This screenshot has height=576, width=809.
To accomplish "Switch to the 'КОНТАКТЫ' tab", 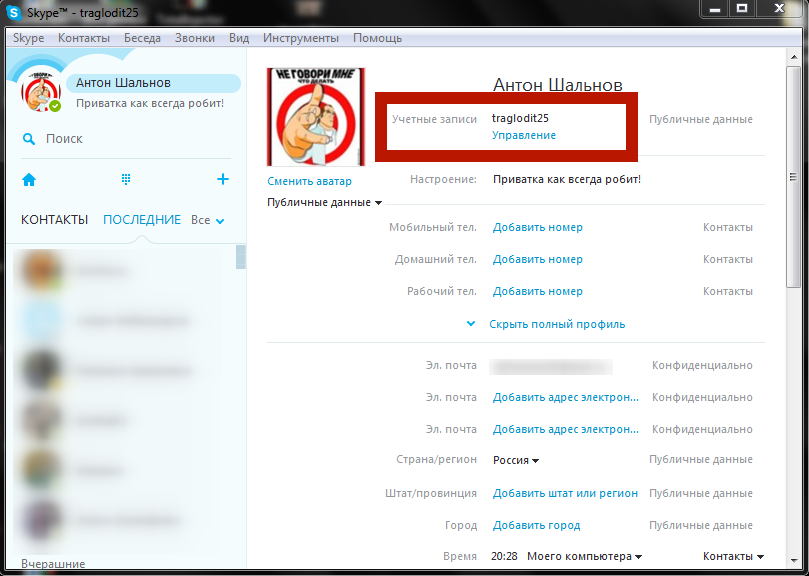I will (54, 220).
